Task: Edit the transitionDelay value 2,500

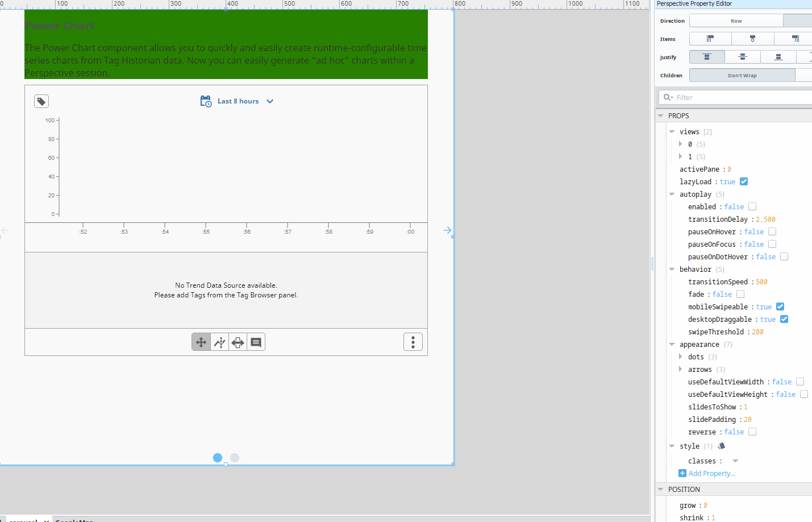Action: [x=765, y=219]
